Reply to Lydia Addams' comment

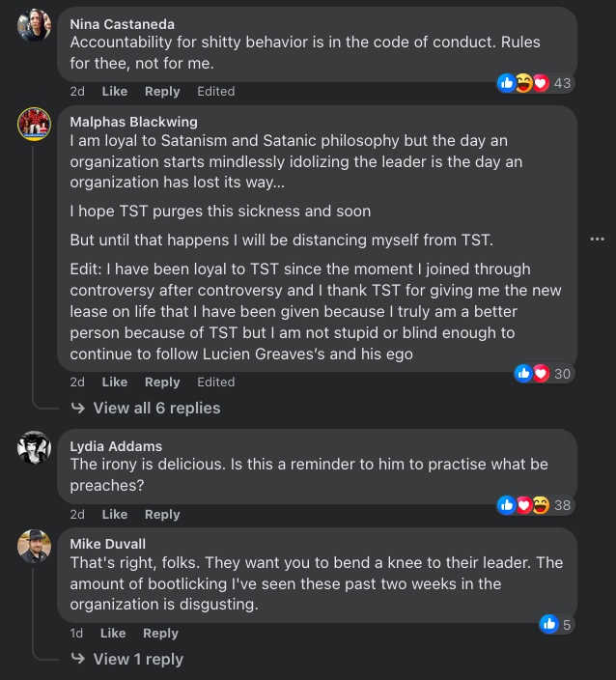point(162,514)
